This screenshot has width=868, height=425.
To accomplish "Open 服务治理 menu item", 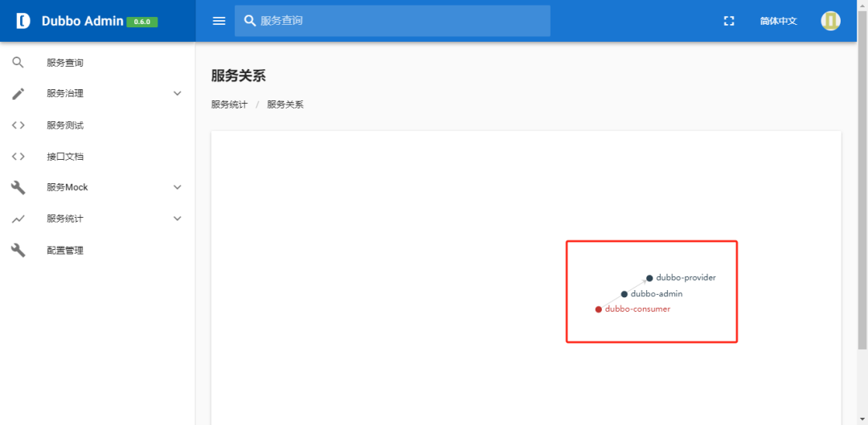I will click(97, 93).
